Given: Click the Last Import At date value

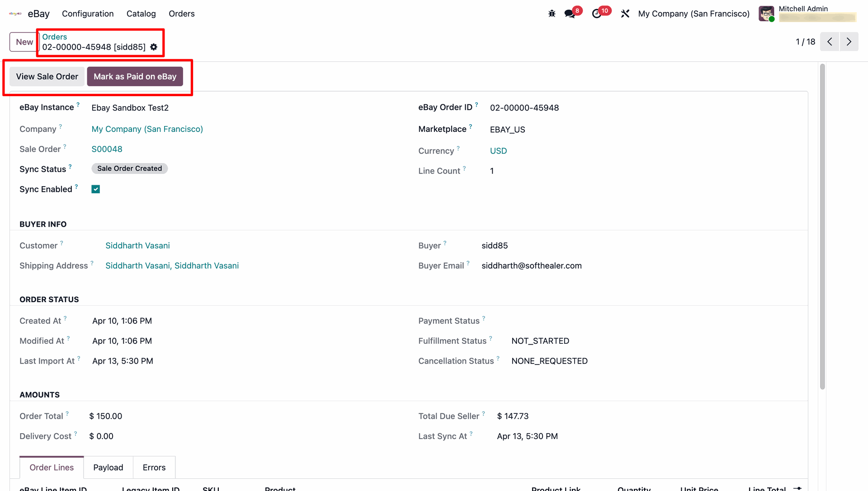Looking at the screenshot, I should click(123, 361).
